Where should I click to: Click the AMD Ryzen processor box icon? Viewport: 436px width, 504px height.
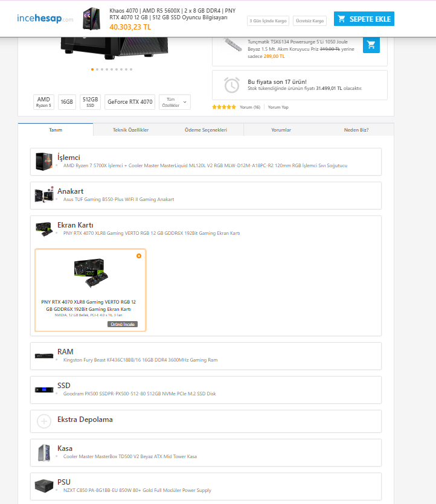click(x=44, y=161)
